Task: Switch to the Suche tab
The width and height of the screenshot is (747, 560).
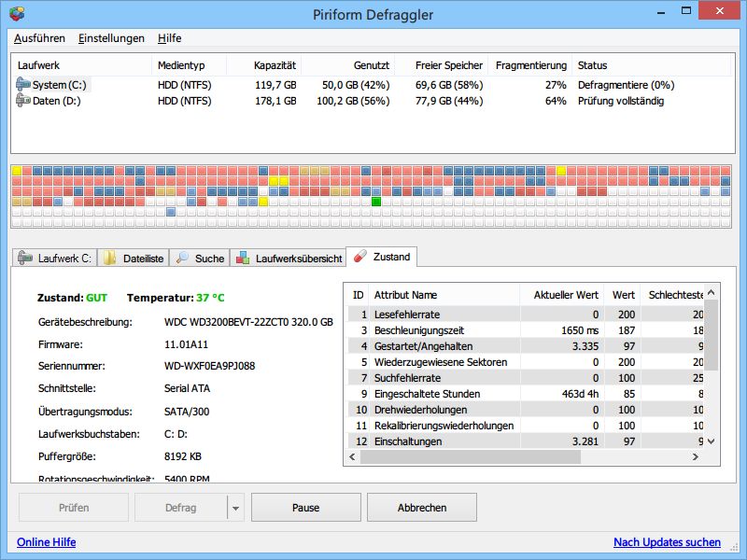Action: (200, 259)
